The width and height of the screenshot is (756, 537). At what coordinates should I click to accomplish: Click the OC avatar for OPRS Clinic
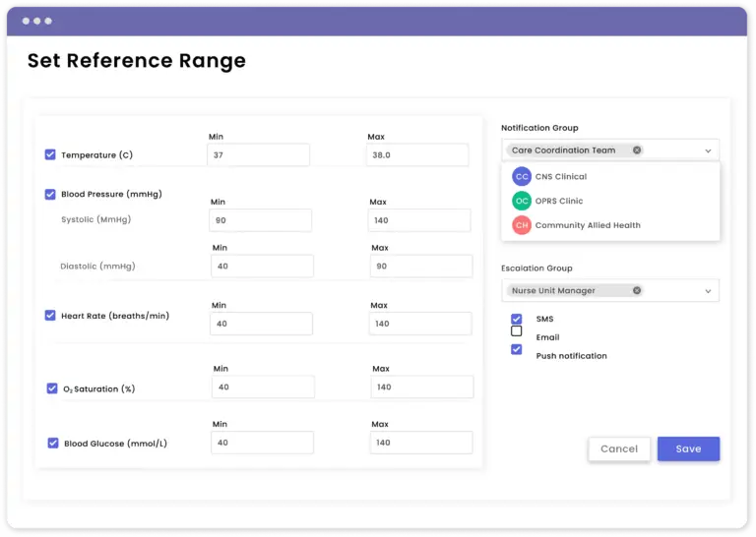point(521,201)
